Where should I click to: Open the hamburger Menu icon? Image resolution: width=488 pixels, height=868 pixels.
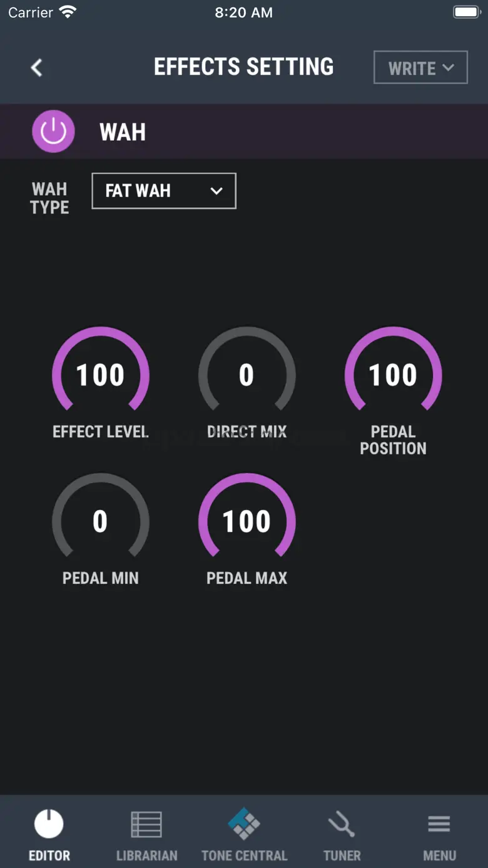pos(439,824)
